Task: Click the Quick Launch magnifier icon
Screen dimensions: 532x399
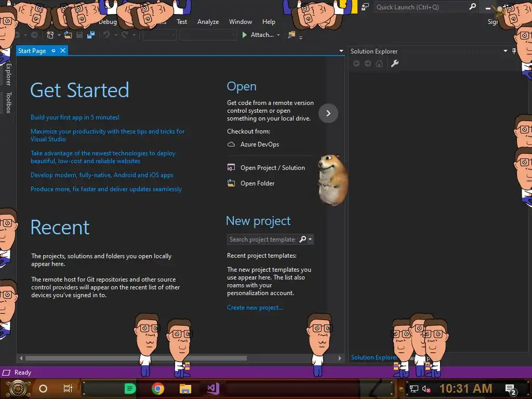Action: [x=472, y=7]
